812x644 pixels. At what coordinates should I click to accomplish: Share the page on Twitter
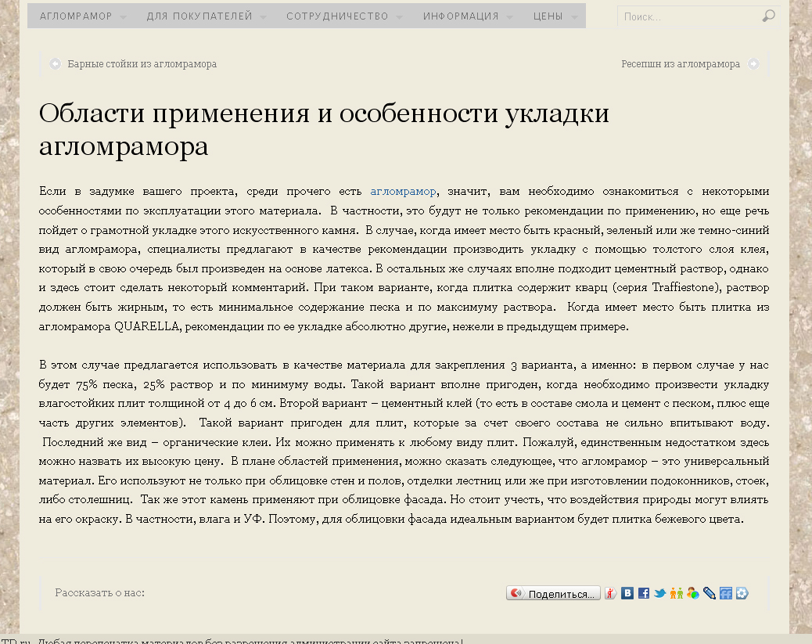click(659, 593)
